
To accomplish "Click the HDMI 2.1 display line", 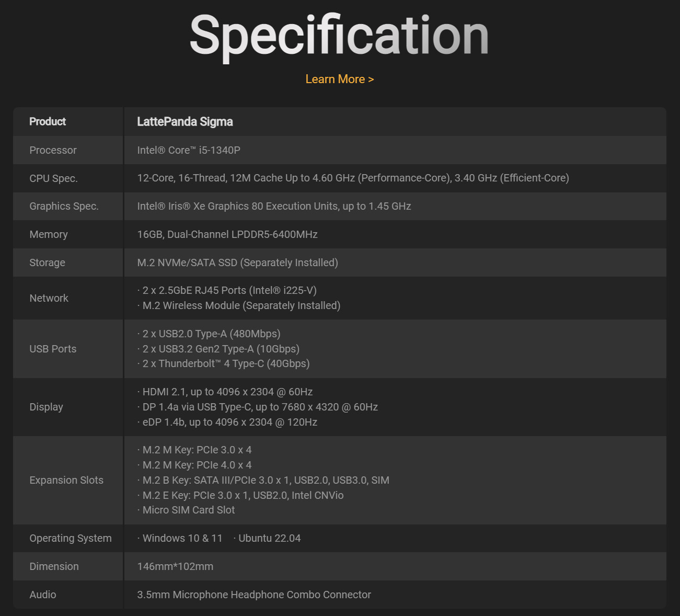I will 225,392.
